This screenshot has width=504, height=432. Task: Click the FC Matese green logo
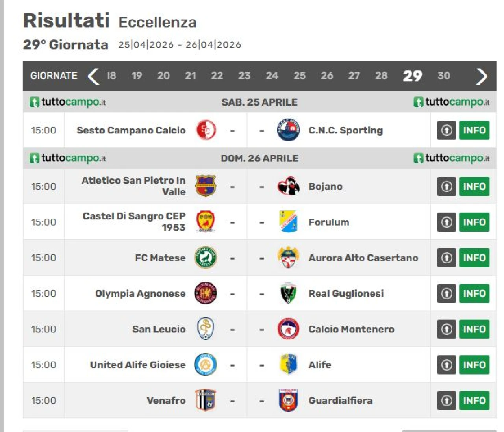click(x=206, y=258)
